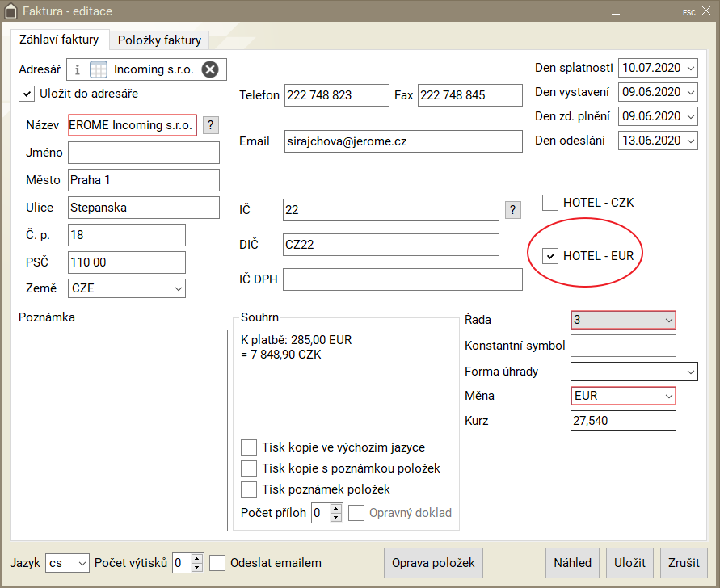Click into the Email input field
This screenshot has height=588, width=720.
[403, 141]
